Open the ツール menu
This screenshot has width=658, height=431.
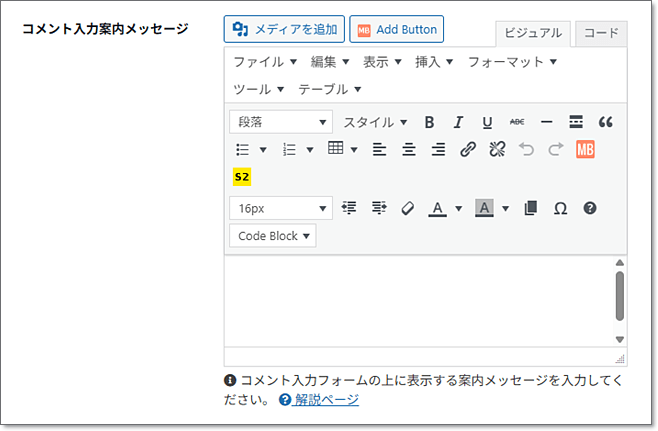click(258, 89)
